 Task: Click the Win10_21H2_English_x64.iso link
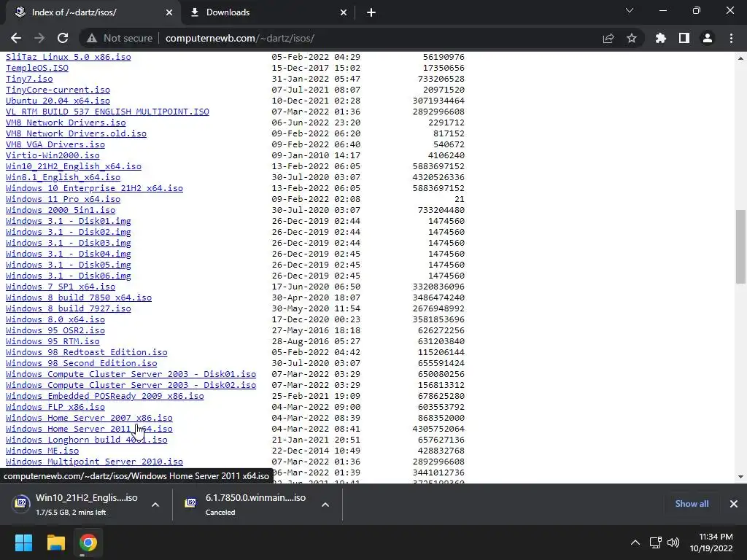point(74,166)
